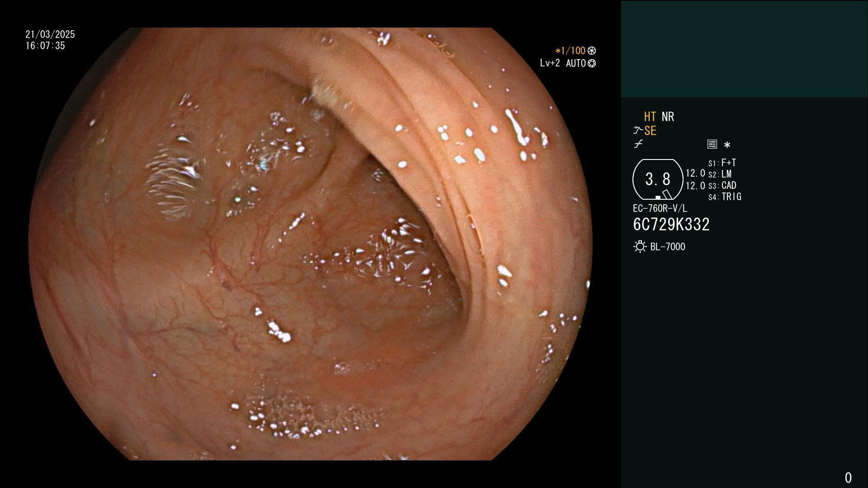868x488 pixels.
Task: Click the tone curve icon below SE
Action: tap(638, 144)
